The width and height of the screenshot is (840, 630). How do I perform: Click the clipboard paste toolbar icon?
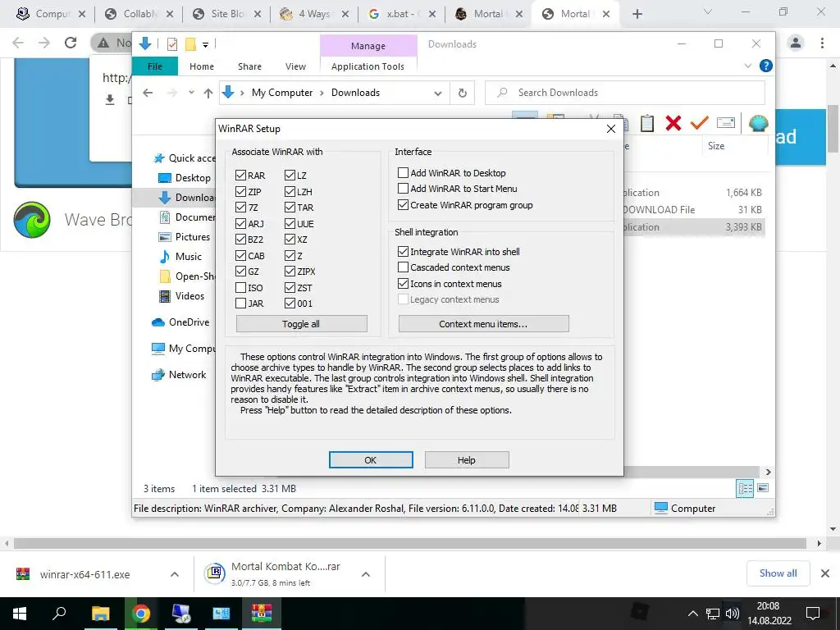click(647, 123)
